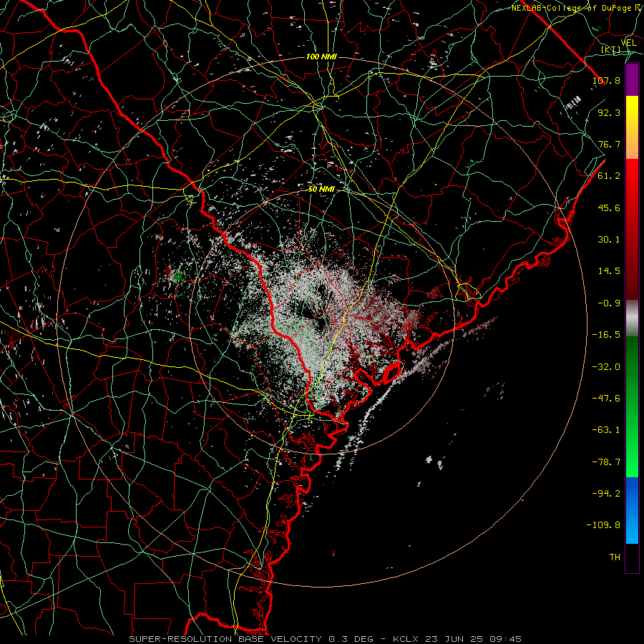Image resolution: width=644 pixels, height=644 pixels.
Task: Click the TH legend label
Action: click(615, 557)
